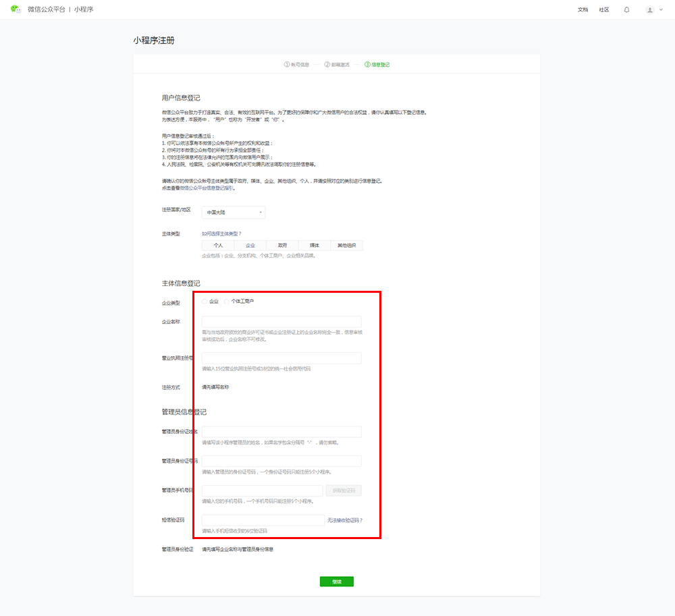The height and width of the screenshot is (616, 675).
Task: Select the 其他组织 subject type tab
Action: coord(346,246)
